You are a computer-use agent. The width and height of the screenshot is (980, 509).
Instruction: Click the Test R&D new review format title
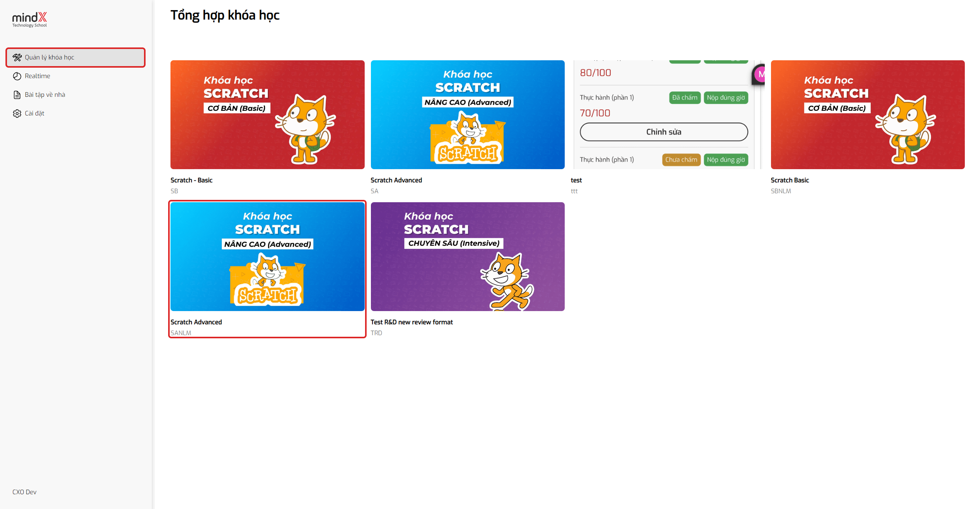[411, 322]
